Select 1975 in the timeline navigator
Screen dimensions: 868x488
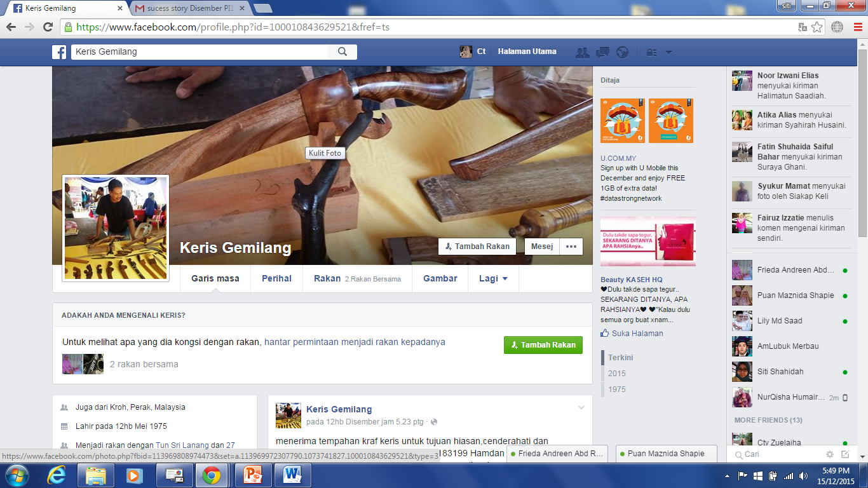pos(616,390)
